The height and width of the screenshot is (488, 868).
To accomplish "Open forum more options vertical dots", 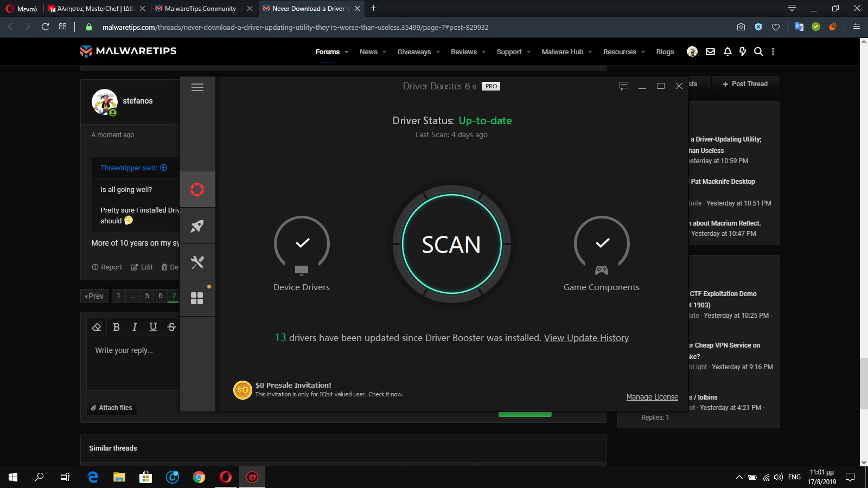I will coord(773,52).
